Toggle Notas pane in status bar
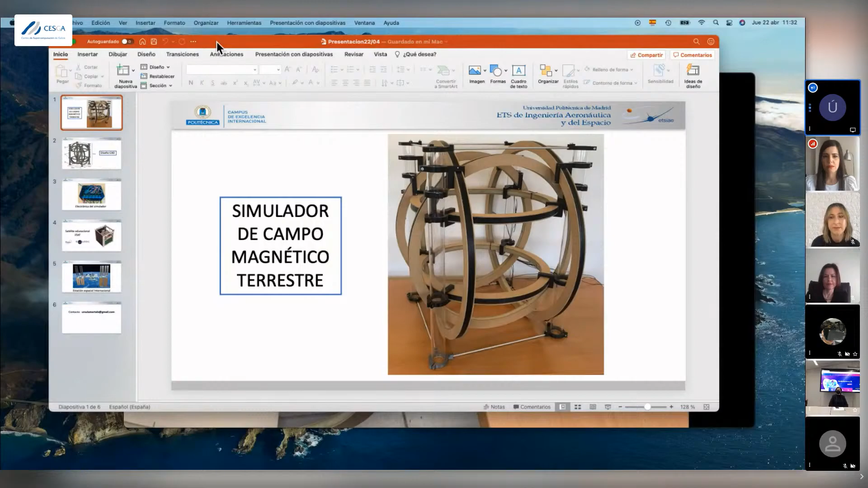 click(494, 407)
